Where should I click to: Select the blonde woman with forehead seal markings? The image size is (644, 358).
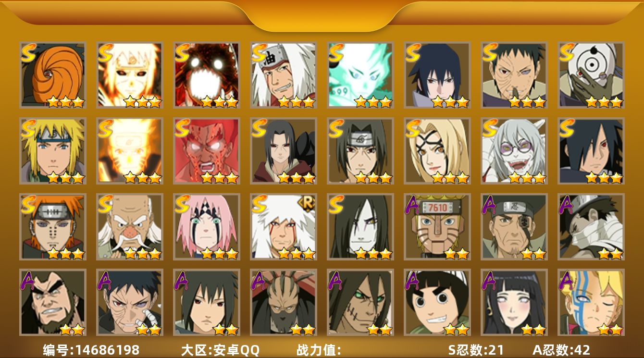click(x=437, y=151)
